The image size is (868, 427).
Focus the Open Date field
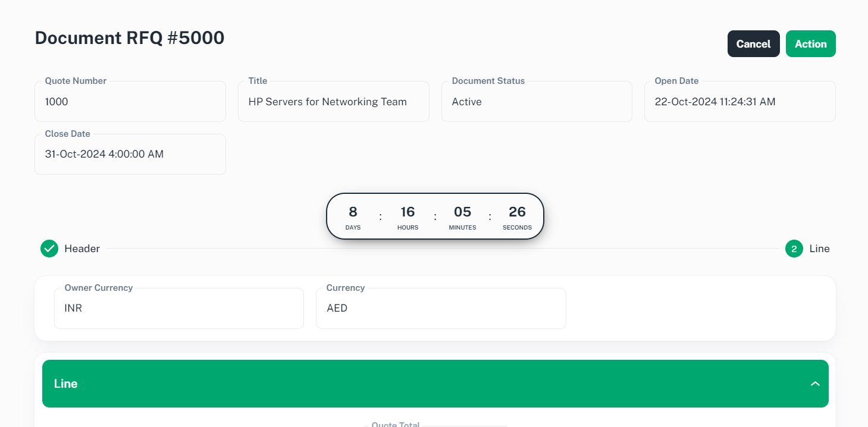[739, 102]
